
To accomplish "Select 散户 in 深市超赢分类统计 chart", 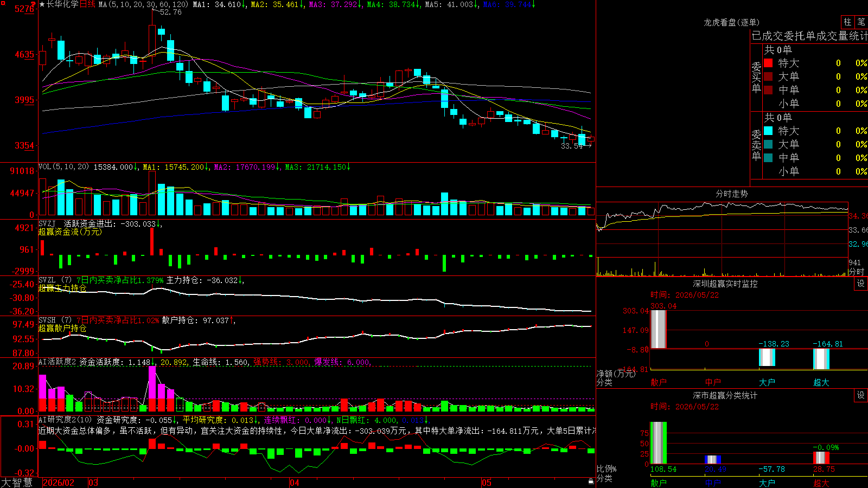I will [x=658, y=483].
